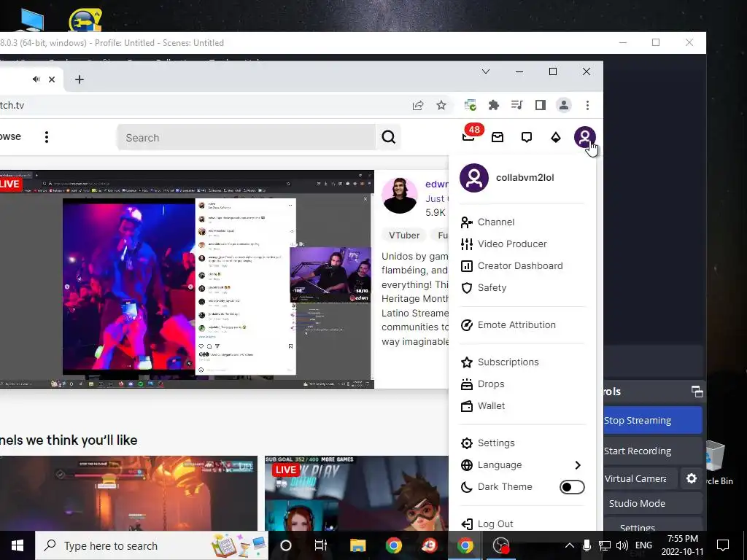747x560 pixels.
Task: Expand the Language submenu
Action: tap(522, 464)
